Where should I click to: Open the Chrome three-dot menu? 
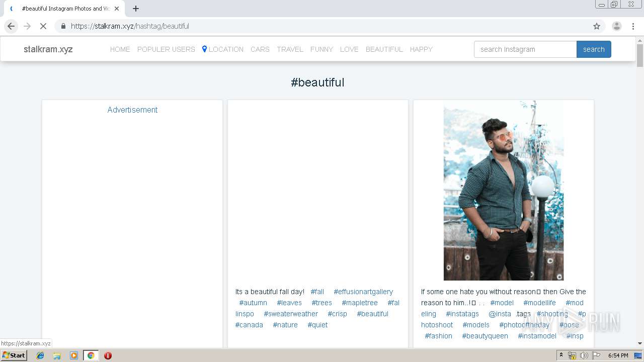click(x=633, y=26)
